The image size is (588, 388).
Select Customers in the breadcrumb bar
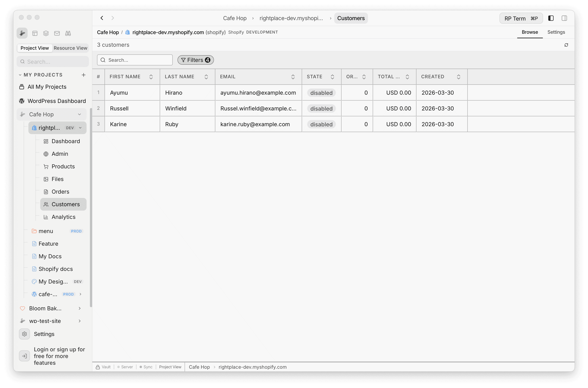click(351, 18)
